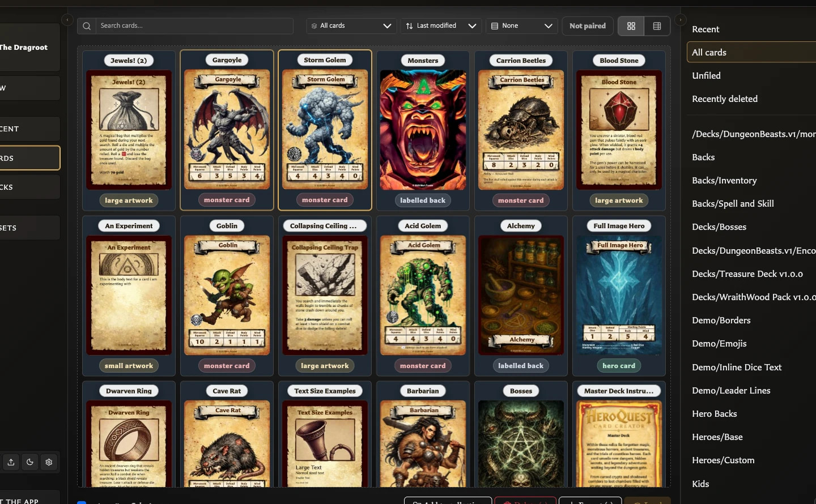Click the Master Deck Instru... title chip
This screenshot has width=816, height=504.
(619, 391)
